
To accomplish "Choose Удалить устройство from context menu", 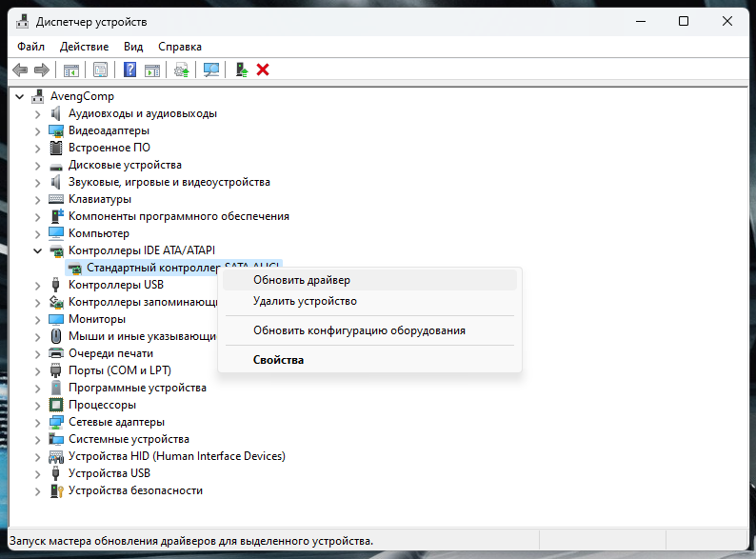I will point(369,301).
